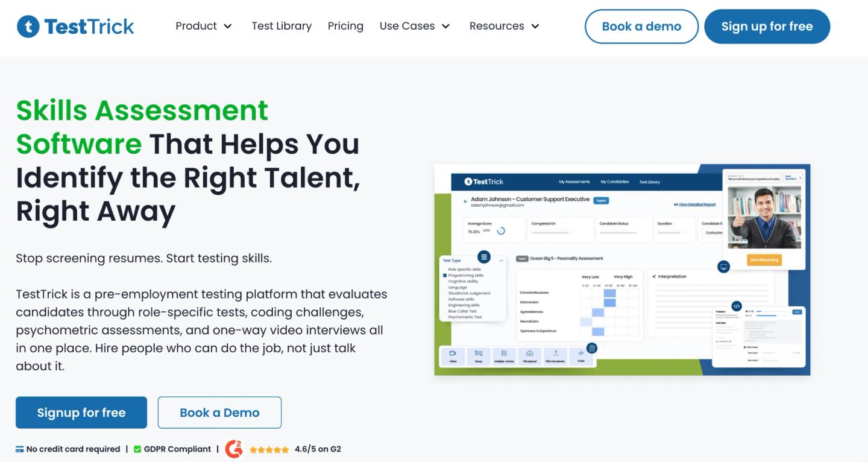Click the Sign up for free button
Screen dimensions: 868x462
tap(767, 27)
